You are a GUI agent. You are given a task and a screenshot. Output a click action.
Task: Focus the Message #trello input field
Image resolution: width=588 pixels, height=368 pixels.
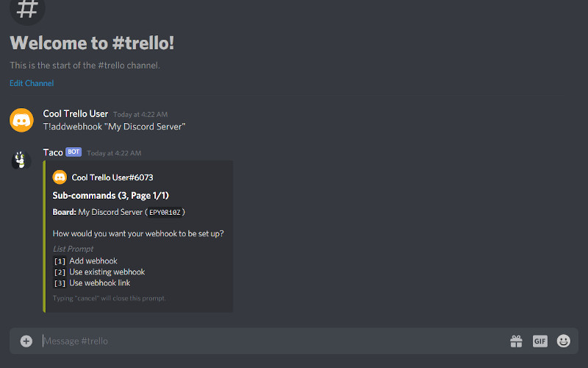click(x=265, y=341)
